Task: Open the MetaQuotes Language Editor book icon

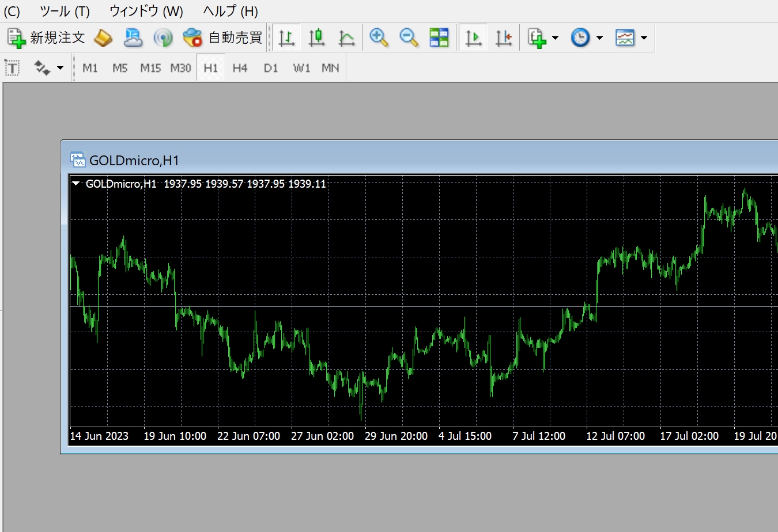Action: [x=103, y=38]
